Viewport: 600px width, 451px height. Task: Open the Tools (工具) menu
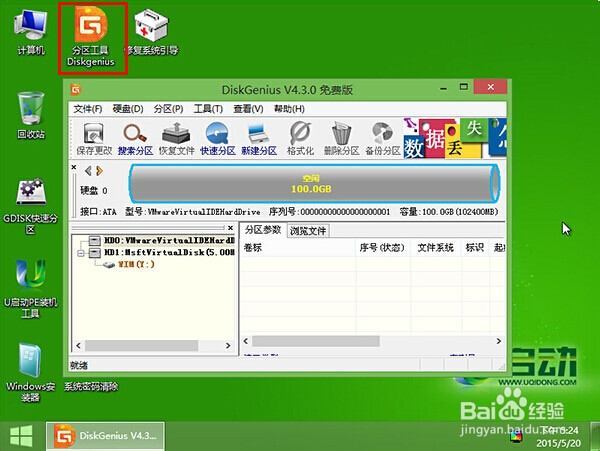pyautogui.click(x=208, y=109)
